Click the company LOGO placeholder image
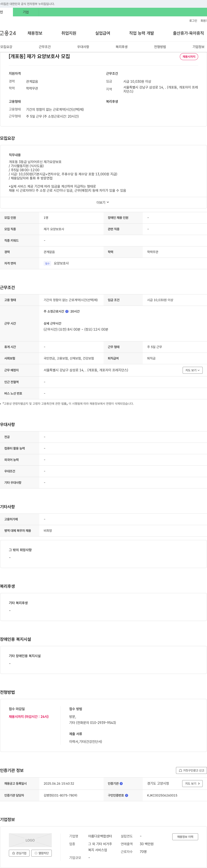The width and height of the screenshot is (207, 868). 30,840
